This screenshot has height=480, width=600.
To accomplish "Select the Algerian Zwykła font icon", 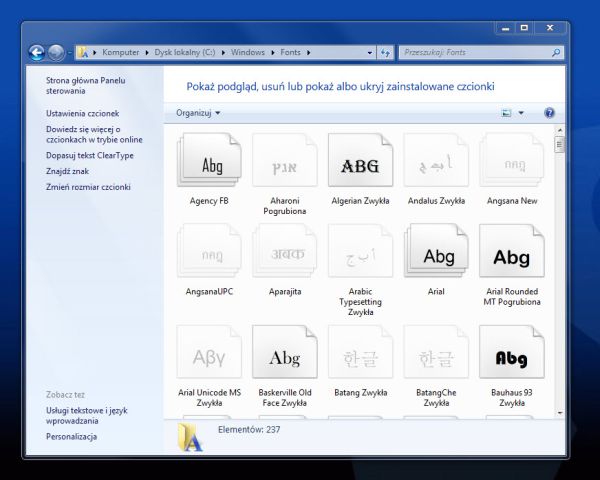I will 360,160.
